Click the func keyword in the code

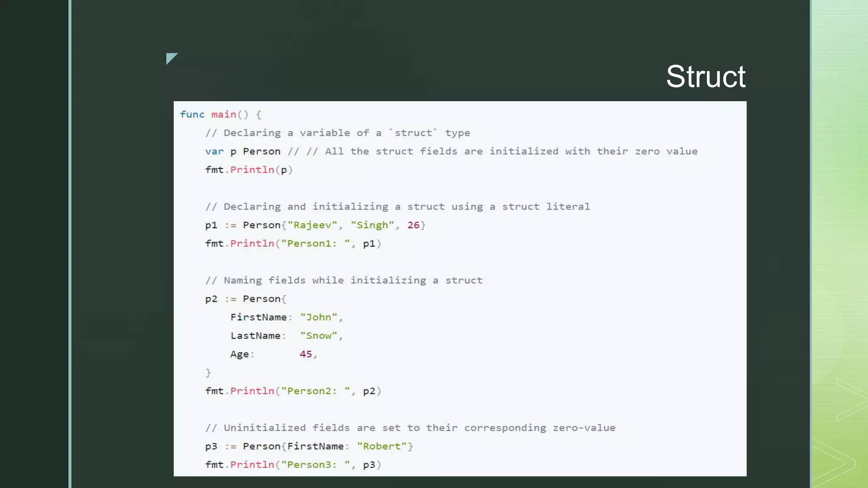coord(192,114)
